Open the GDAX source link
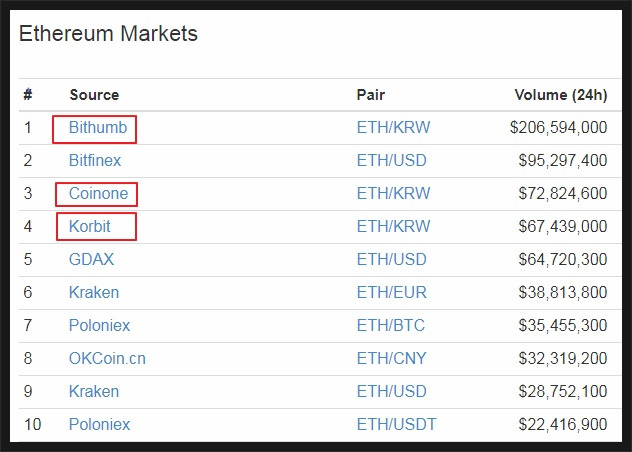The height and width of the screenshot is (452, 632). coord(91,260)
